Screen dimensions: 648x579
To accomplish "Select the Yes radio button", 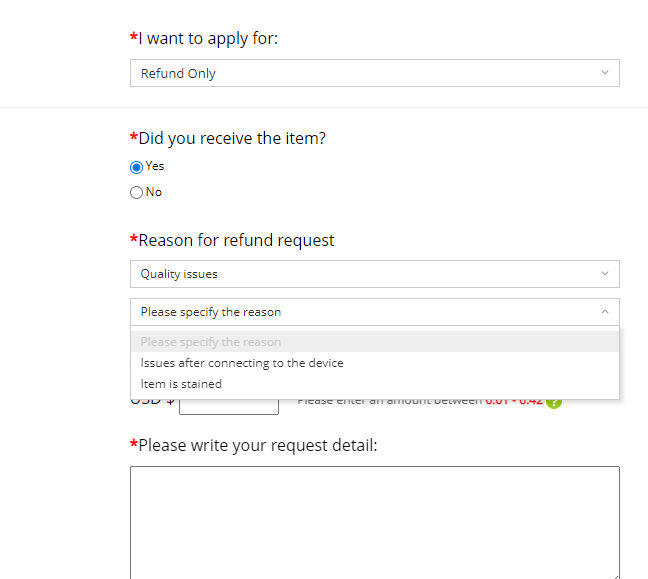I will 136,167.
